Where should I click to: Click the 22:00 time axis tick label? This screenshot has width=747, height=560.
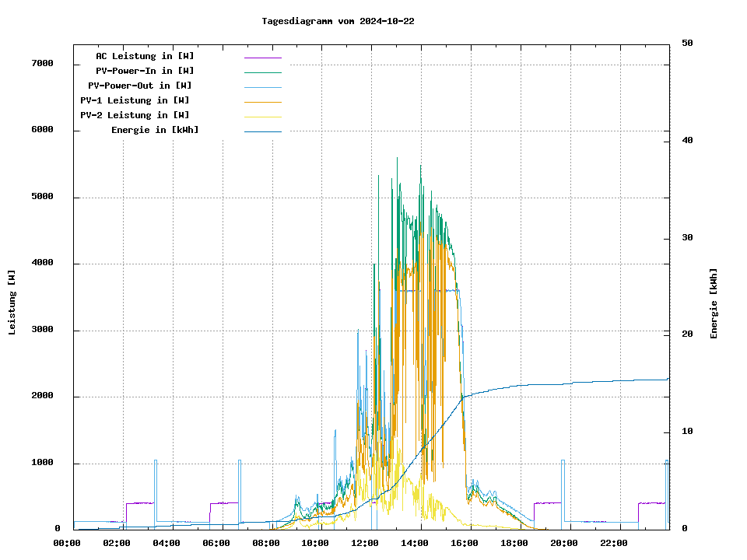[614, 543]
